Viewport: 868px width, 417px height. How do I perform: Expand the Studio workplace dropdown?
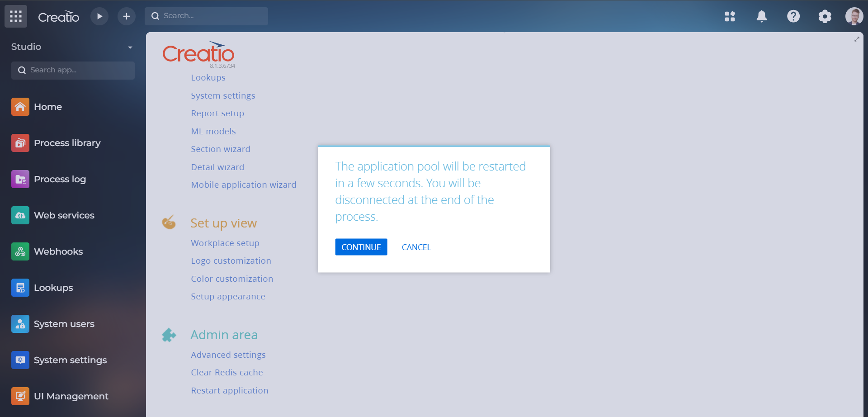tap(130, 47)
